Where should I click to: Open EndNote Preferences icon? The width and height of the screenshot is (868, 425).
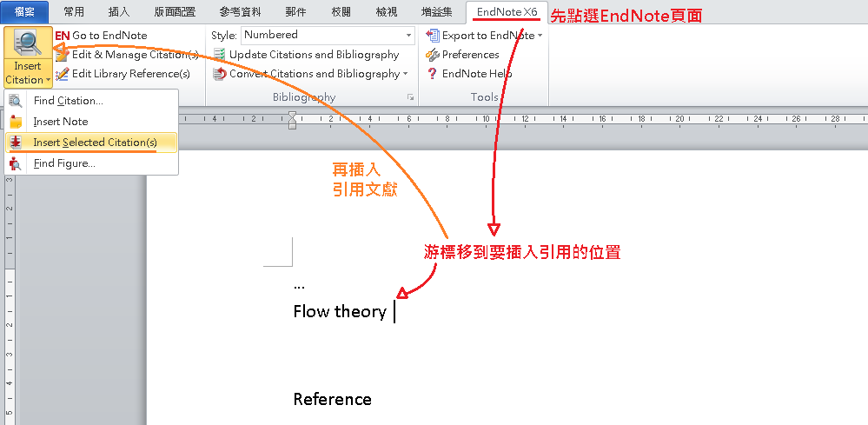pyautogui.click(x=433, y=54)
